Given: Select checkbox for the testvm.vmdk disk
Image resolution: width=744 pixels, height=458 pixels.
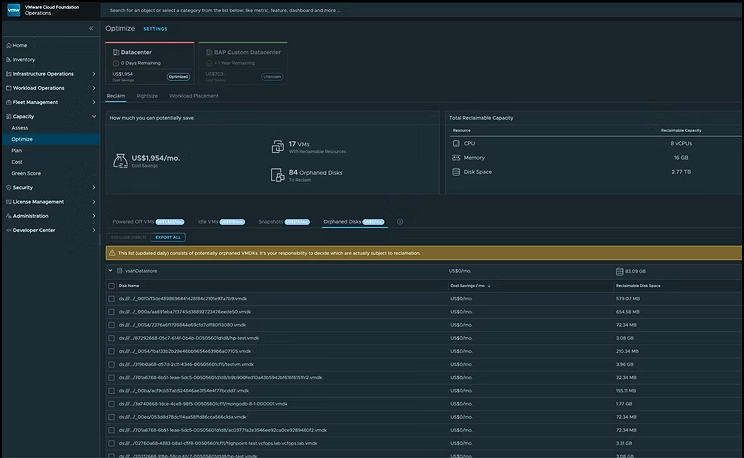Looking at the screenshot, I should click(x=111, y=363).
